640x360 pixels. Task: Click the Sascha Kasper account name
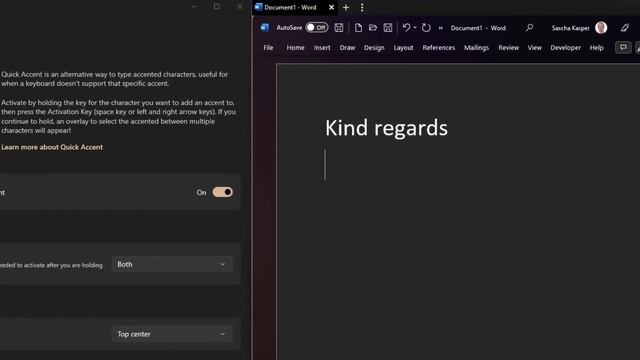click(x=570, y=28)
